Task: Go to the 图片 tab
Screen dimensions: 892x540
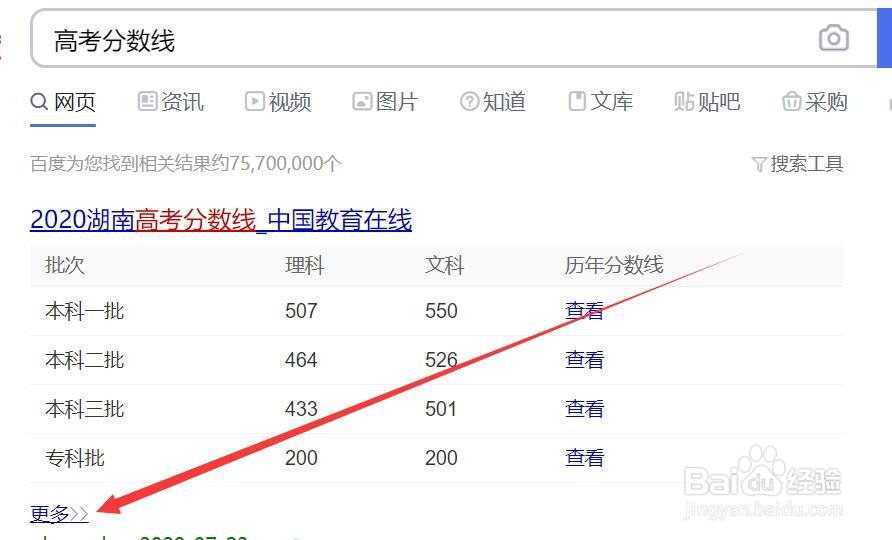Action: (385, 102)
